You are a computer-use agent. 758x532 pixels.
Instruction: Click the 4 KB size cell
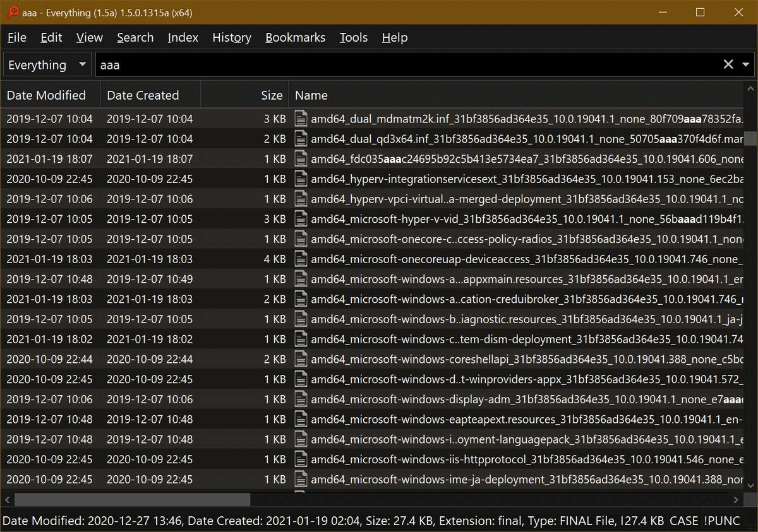[275, 259]
